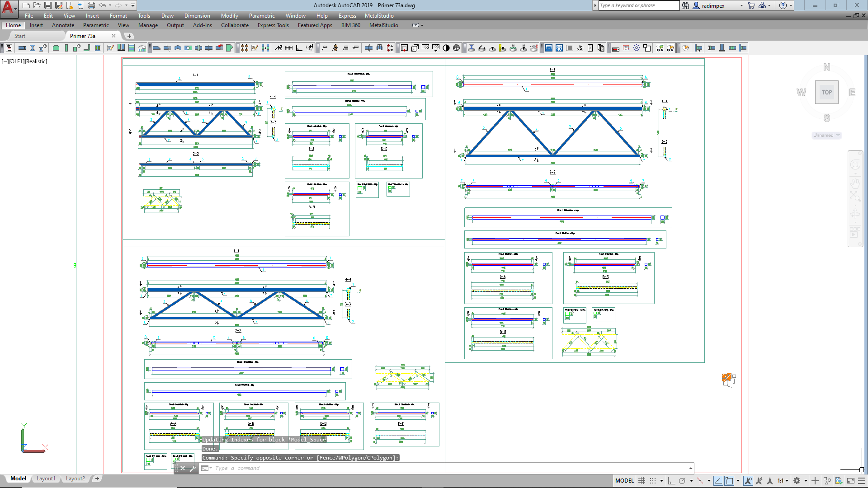Select the I-beam profile tool icon
The width and height of the screenshot is (868, 488).
pyautogui.click(x=33, y=48)
